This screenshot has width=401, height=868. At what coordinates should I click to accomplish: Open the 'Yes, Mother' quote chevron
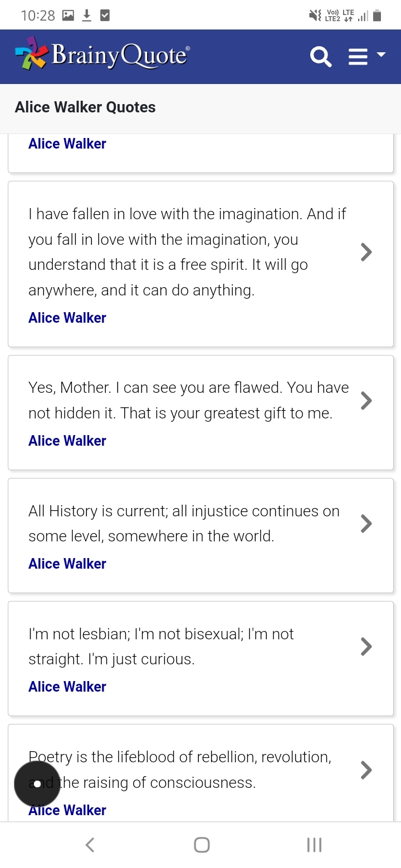point(366,400)
